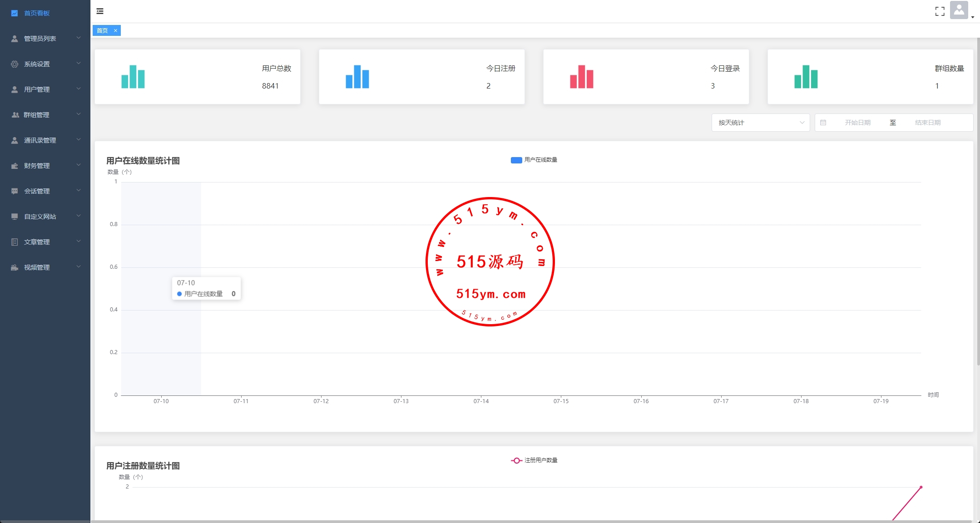Click the 文章管理 document icon

click(x=15, y=242)
